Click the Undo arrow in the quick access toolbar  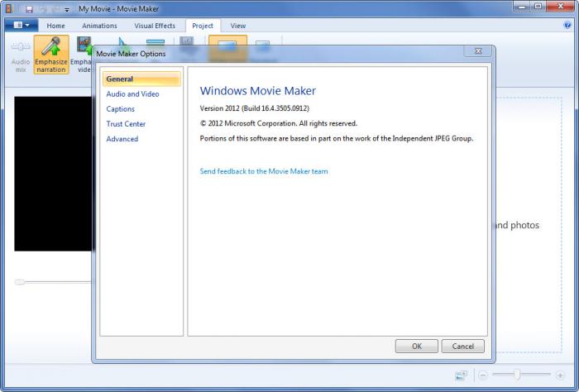44,9
